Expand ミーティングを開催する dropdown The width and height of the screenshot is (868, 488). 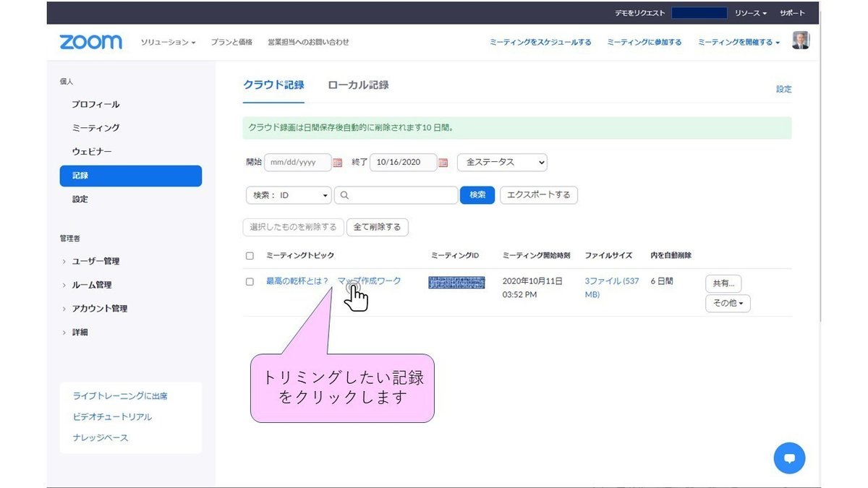click(x=739, y=43)
